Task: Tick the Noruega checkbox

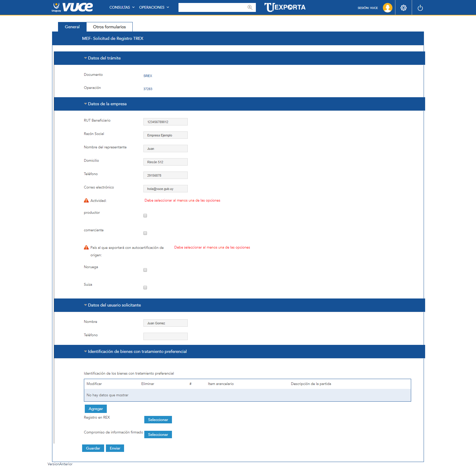Action: coord(145,270)
